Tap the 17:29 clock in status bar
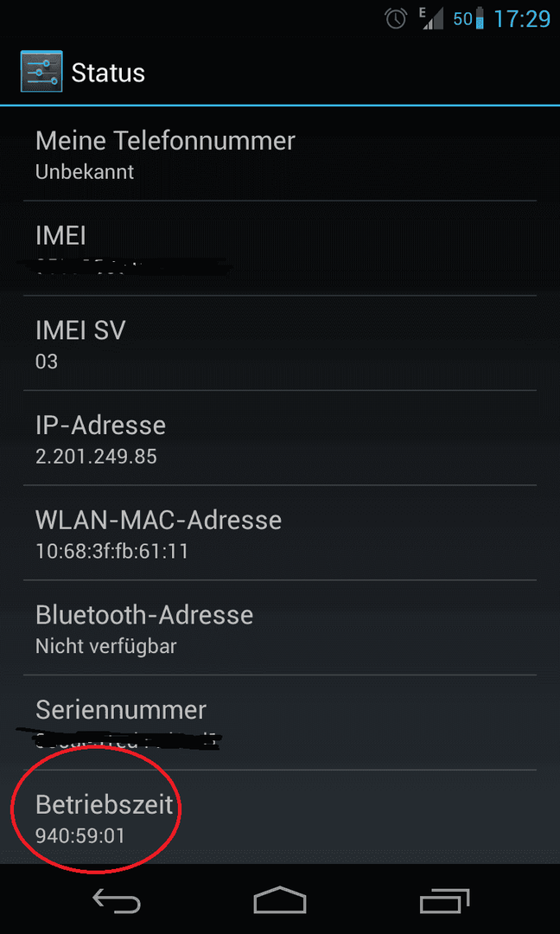560x934 pixels. [522, 19]
